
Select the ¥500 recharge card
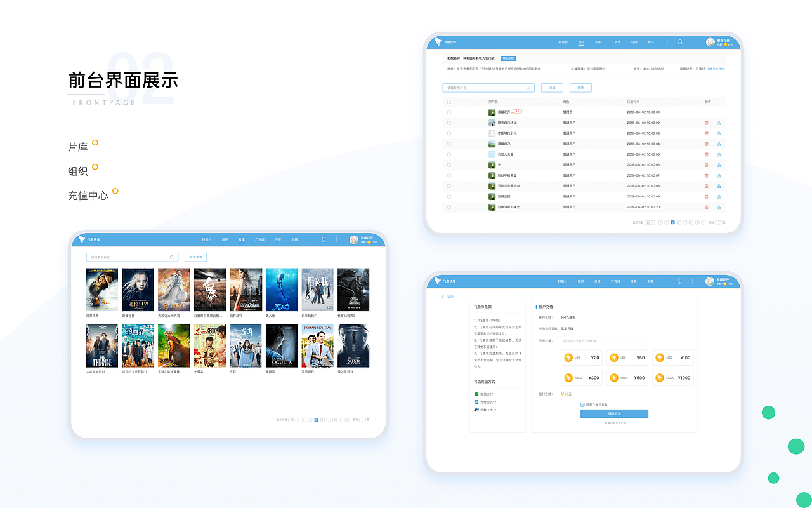627,378
